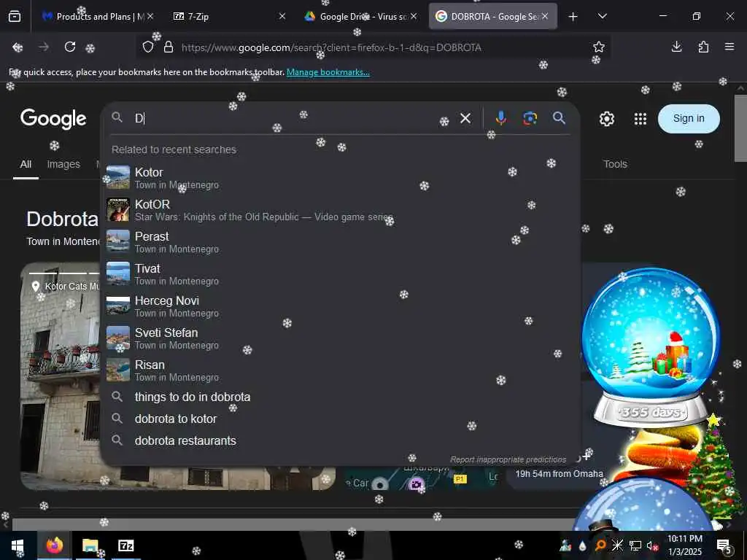Open the taskbar clock showing 10:11 PM
This screenshot has height=560, width=747.
pos(684,545)
